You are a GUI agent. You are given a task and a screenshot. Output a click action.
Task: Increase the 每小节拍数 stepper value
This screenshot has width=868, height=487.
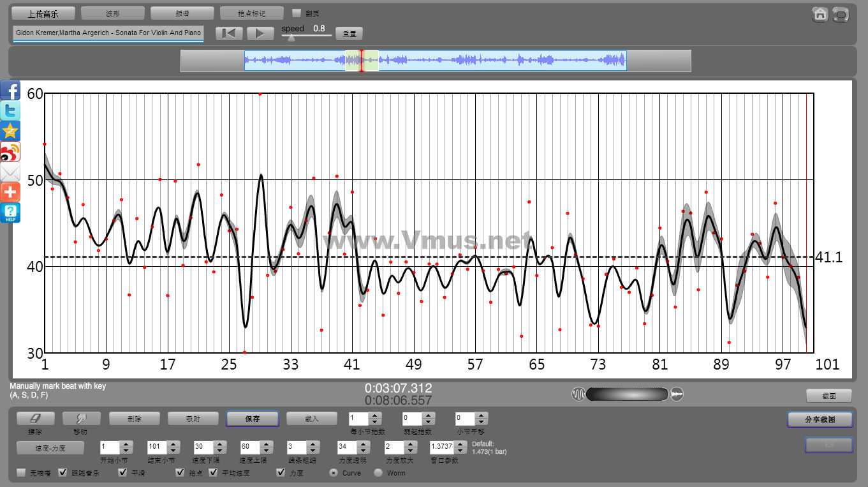375,416
